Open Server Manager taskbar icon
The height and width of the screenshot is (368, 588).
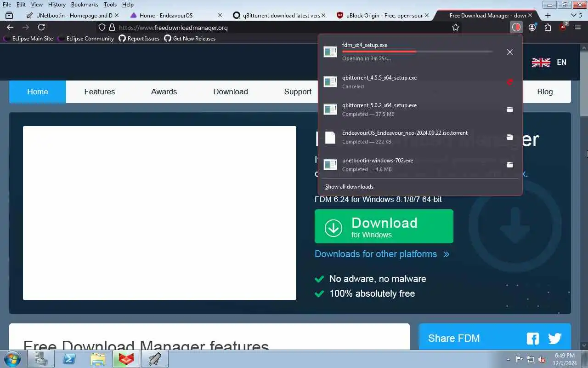[x=41, y=359]
